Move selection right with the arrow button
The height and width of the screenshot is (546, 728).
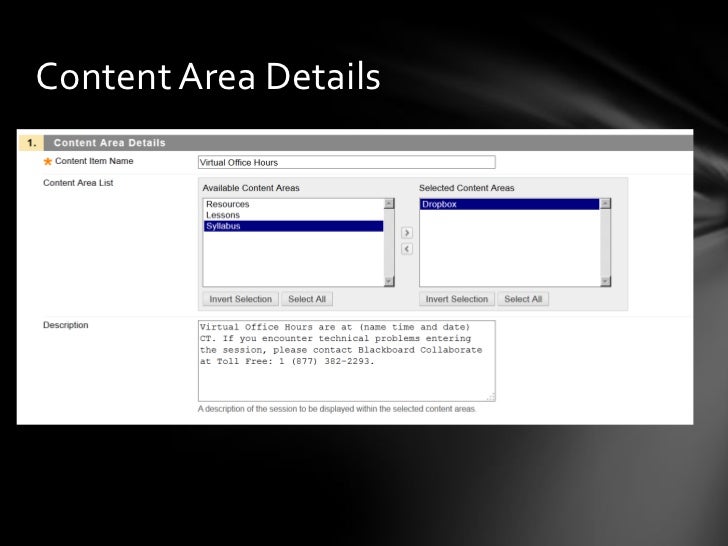tap(407, 233)
